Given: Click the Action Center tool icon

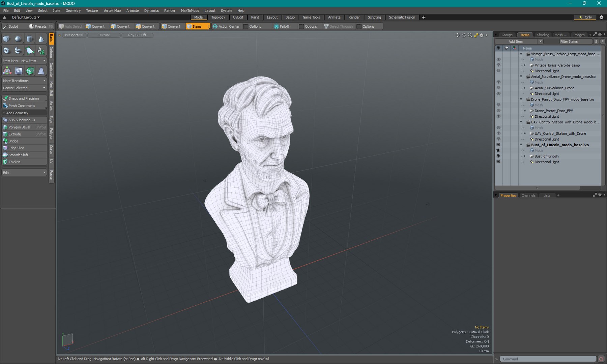Looking at the screenshot, I should 215,26.
